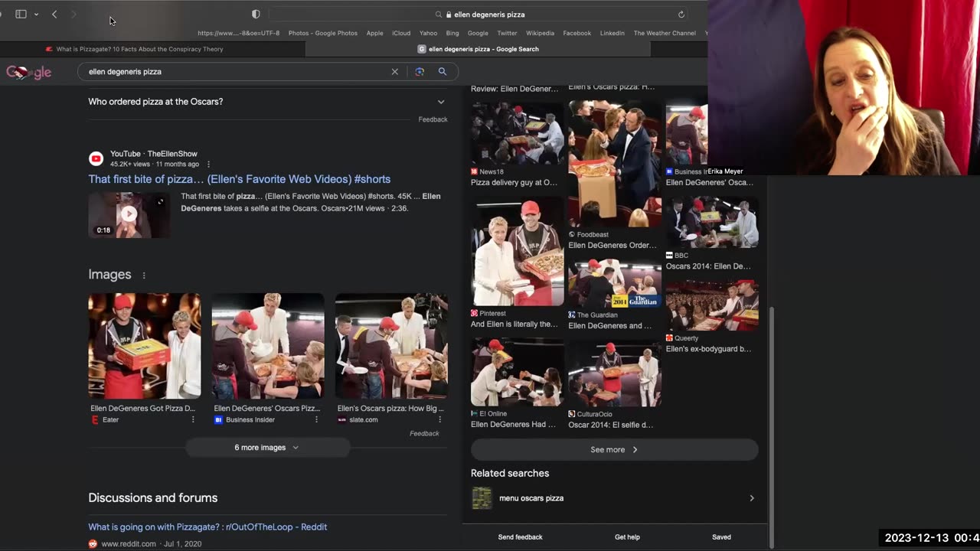Screen dimensions: 980x551
Task: Open the News18 pizza delivery guy image
Action: (518, 132)
